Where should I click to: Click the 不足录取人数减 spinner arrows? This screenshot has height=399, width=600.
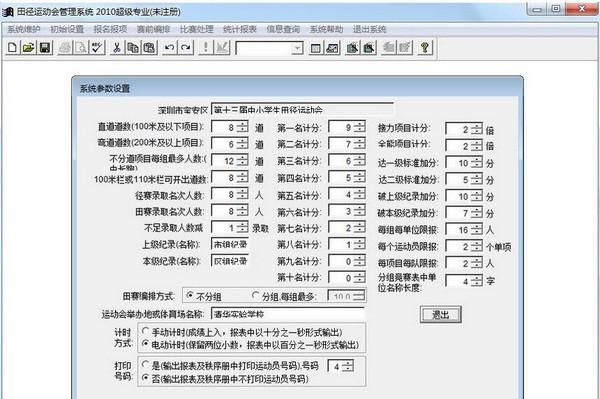(x=242, y=228)
